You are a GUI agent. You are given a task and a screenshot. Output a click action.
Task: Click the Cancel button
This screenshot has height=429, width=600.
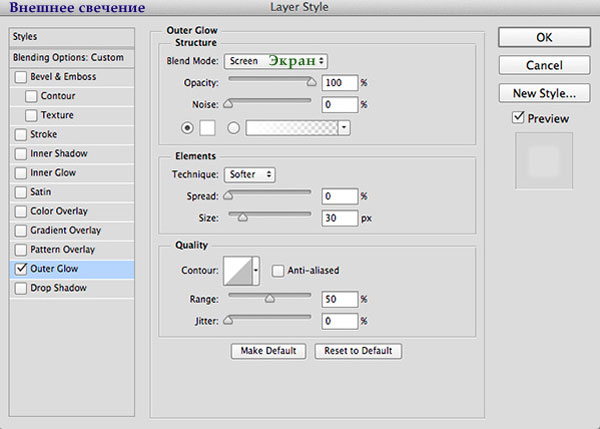coord(544,65)
